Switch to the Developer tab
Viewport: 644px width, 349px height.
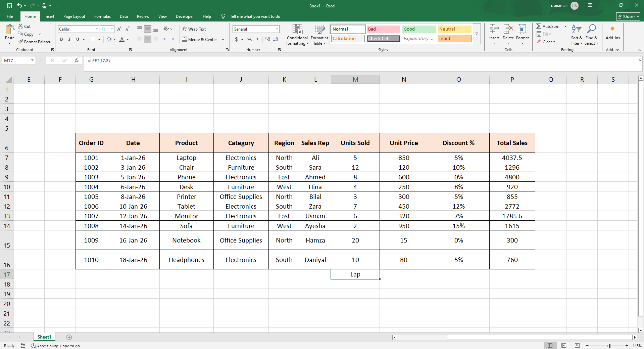coord(185,16)
